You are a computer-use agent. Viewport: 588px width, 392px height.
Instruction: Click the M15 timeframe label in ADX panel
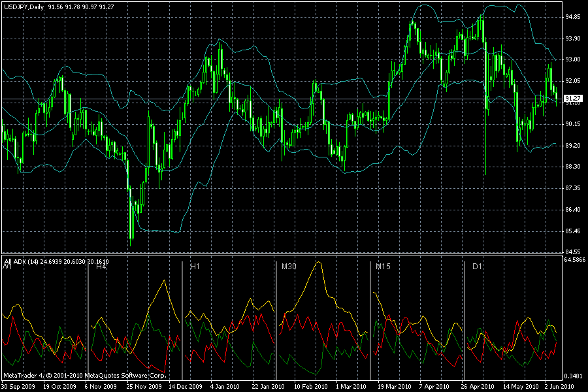(x=383, y=267)
